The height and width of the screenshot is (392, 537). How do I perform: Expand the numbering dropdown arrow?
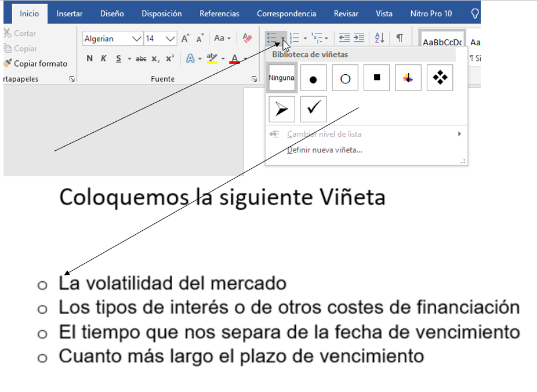pos(305,38)
